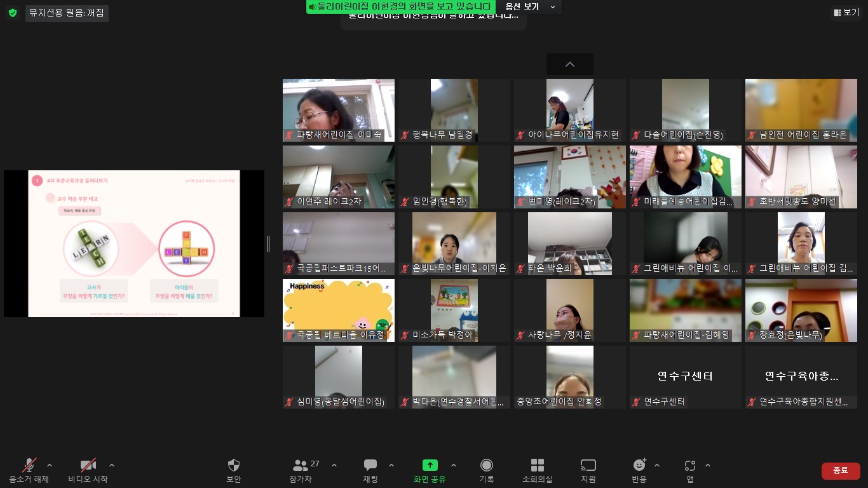Image resolution: width=868 pixels, height=488 pixels.
Task: Select 아이나무어린이집유지현 video tile
Action: pyautogui.click(x=570, y=110)
